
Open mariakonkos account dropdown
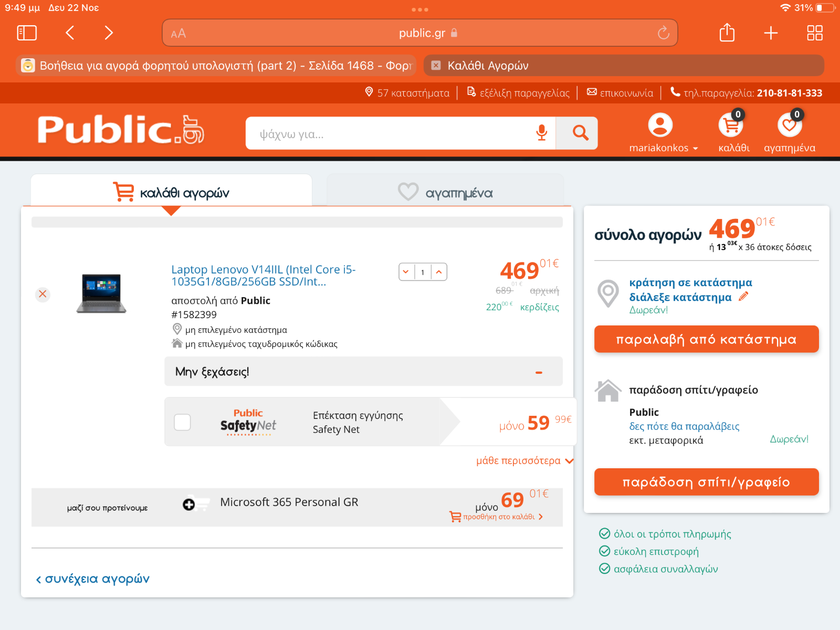pos(663,133)
